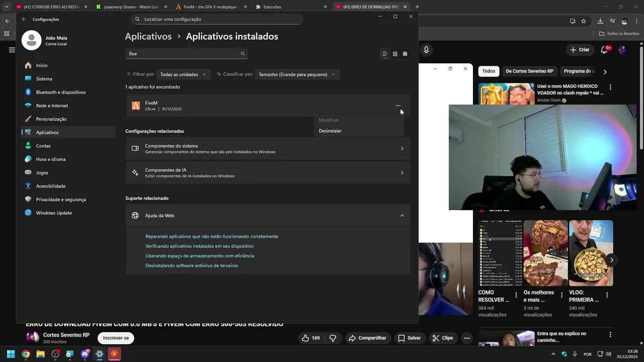The image size is (644, 362).
Task: Click the Clipe button under video
Action: pyautogui.click(x=443, y=338)
